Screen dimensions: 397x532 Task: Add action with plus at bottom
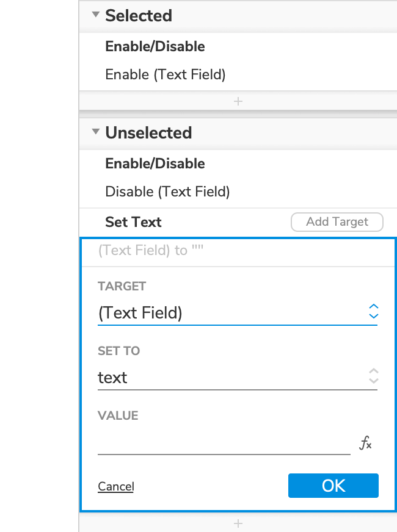pyautogui.click(x=238, y=523)
